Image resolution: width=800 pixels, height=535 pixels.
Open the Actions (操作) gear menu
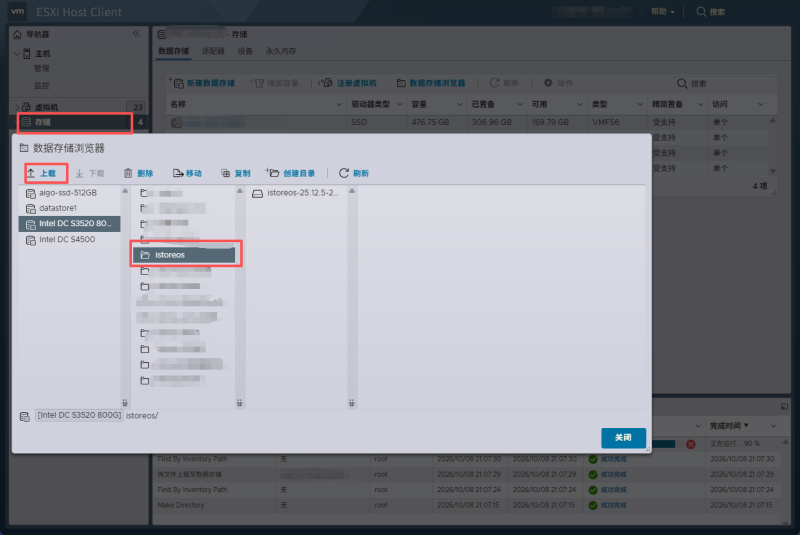558,83
